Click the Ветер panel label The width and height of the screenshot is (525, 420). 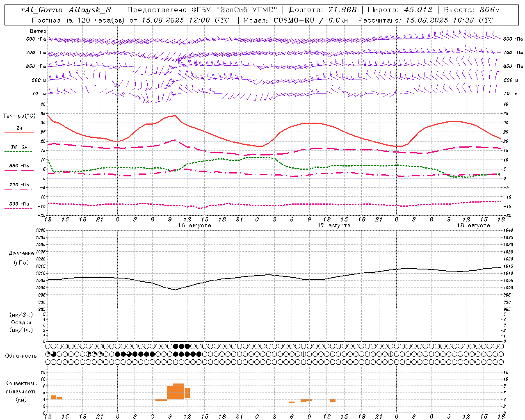pyautogui.click(x=38, y=31)
